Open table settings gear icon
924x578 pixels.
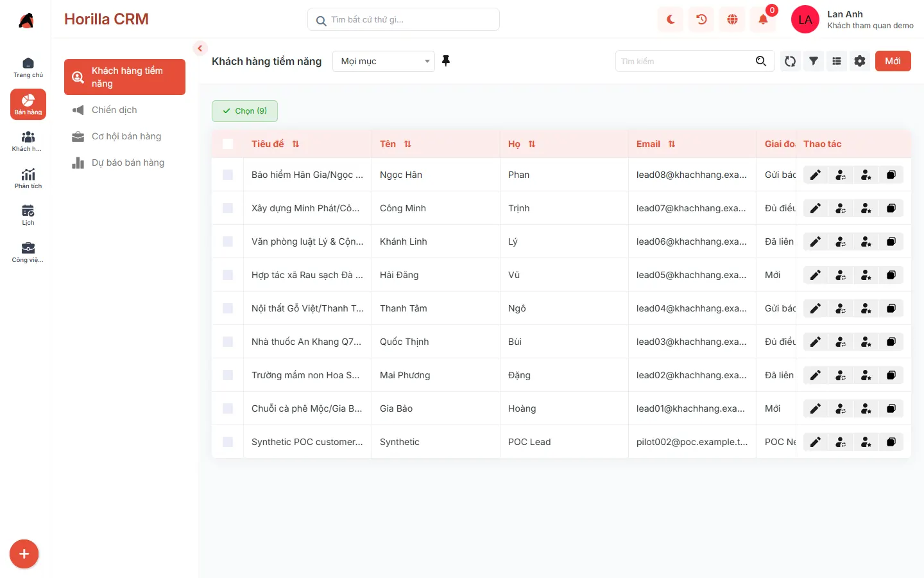click(860, 61)
